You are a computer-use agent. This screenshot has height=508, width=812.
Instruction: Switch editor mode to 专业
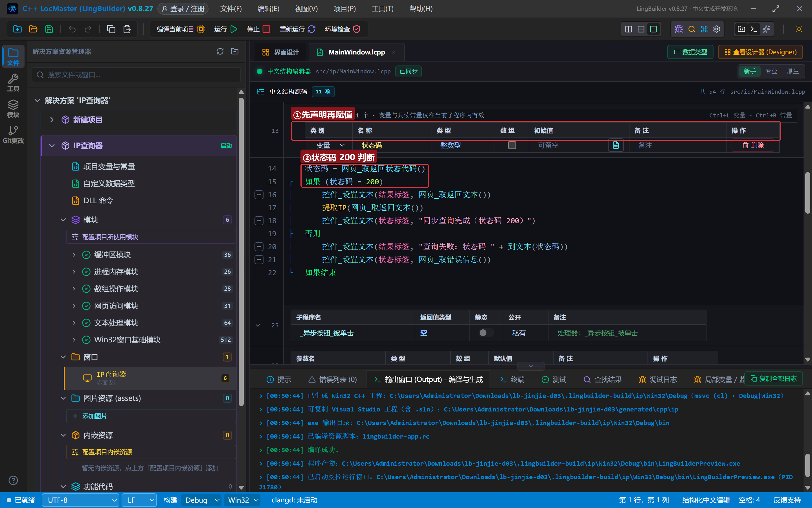(771, 71)
